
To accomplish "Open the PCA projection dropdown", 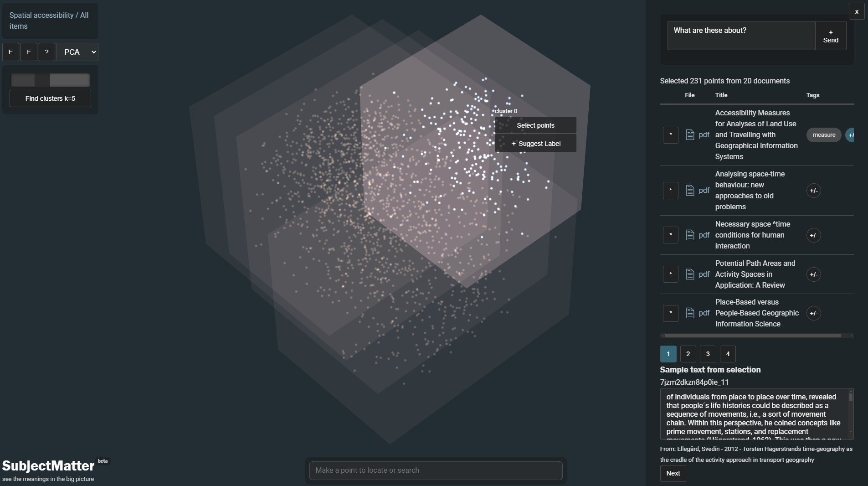I will coord(77,52).
